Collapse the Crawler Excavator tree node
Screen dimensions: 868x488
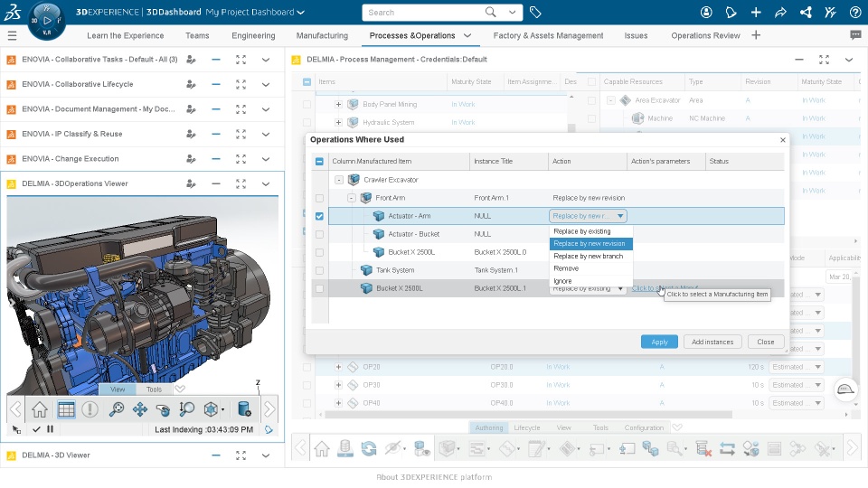click(x=339, y=180)
